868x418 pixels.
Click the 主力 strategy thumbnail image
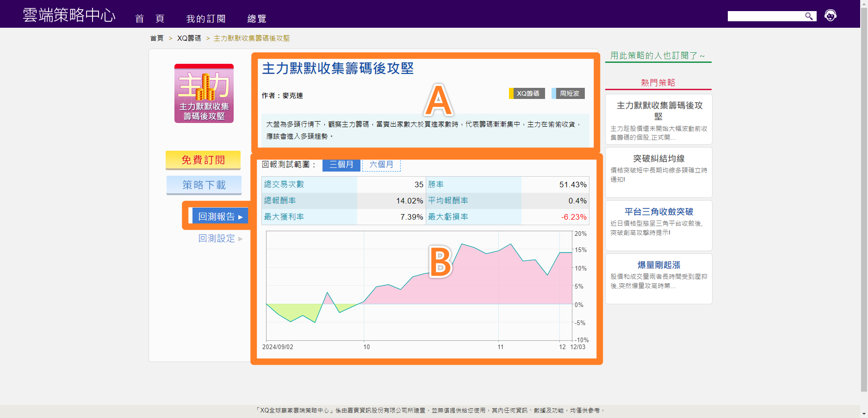pyautogui.click(x=204, y=93)
